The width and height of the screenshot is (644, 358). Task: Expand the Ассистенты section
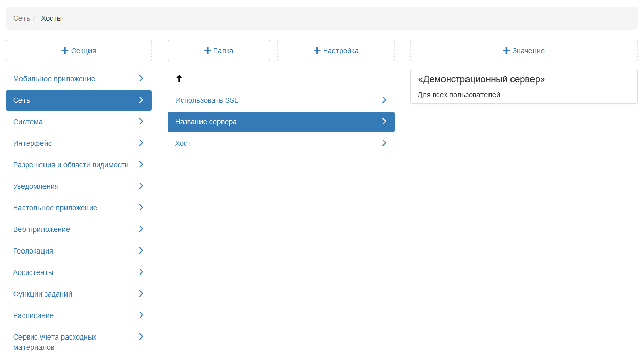(33, 272)
